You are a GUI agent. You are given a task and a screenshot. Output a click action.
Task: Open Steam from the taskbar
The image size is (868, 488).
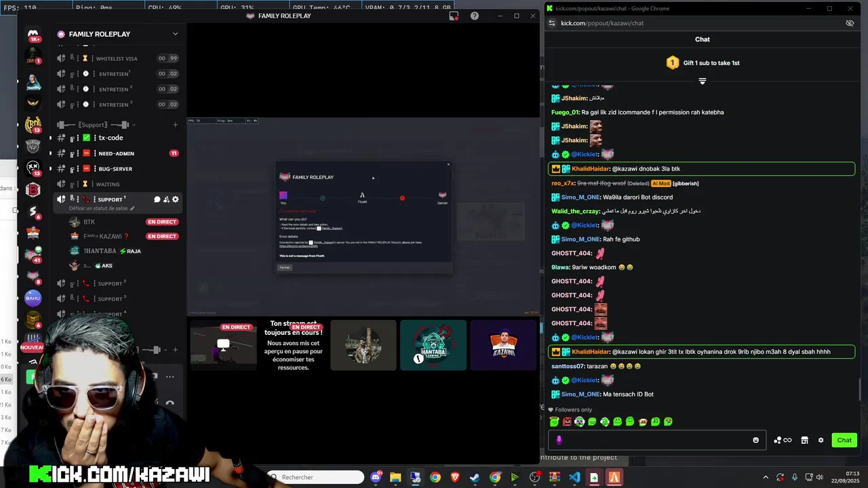pos(475,477)
